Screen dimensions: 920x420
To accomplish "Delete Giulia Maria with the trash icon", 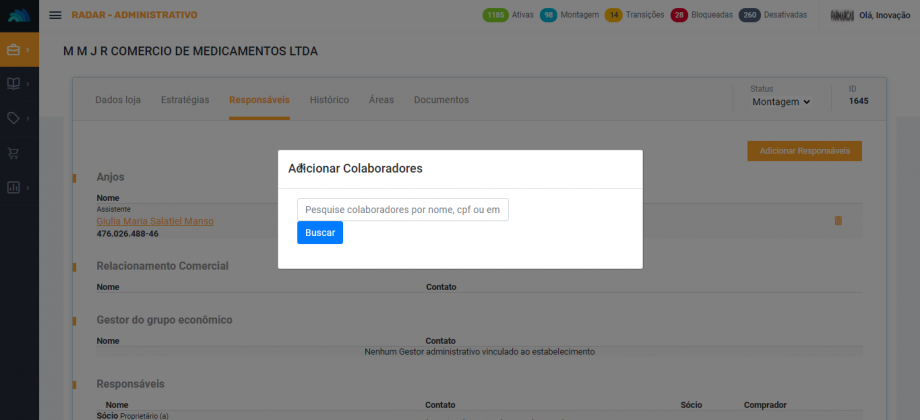I will 838,221.
